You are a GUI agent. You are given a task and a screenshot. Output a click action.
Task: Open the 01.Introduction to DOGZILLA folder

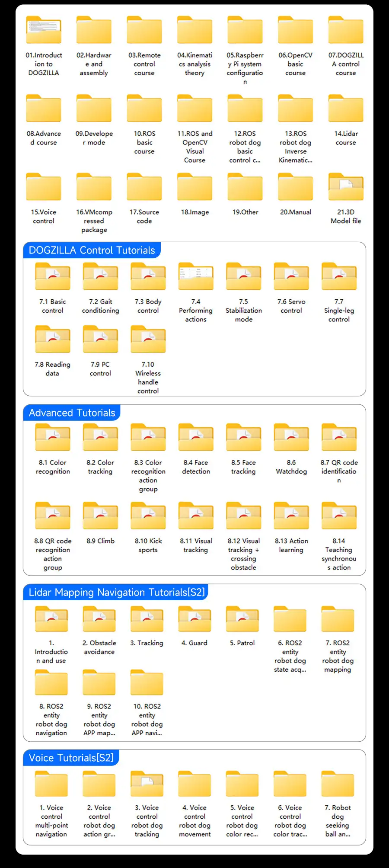point(44,30)
